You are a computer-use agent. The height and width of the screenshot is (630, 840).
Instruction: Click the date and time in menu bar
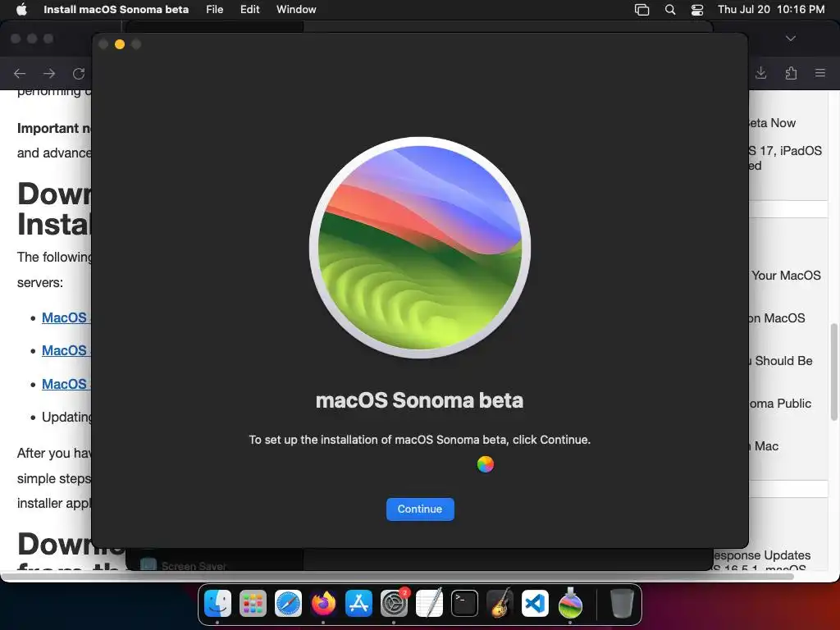[x=771, y=9]
